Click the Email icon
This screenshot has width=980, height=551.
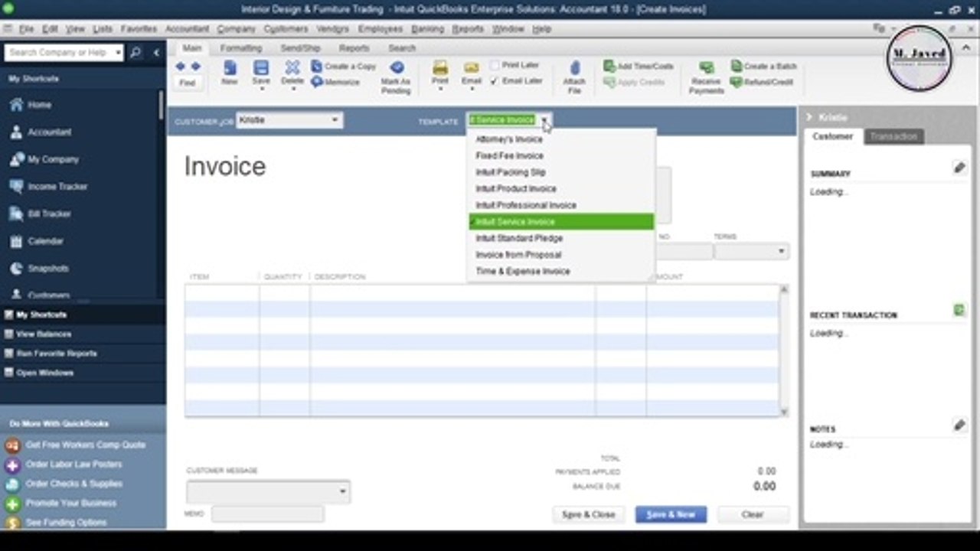pos(472,67)
